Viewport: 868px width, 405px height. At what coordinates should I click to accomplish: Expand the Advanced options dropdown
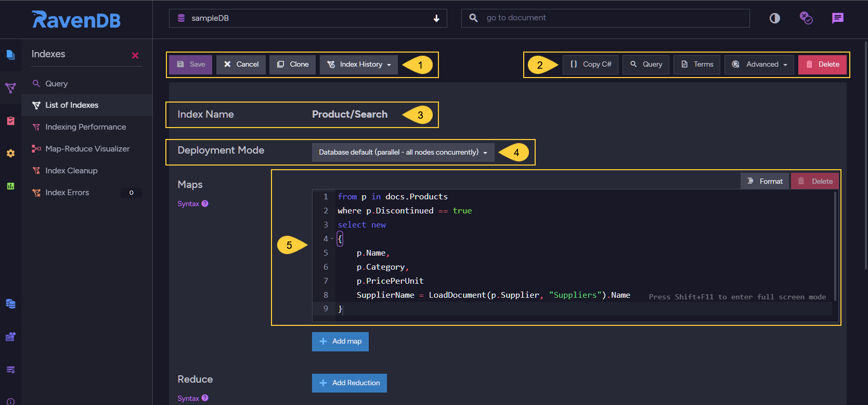click(759, 65)
